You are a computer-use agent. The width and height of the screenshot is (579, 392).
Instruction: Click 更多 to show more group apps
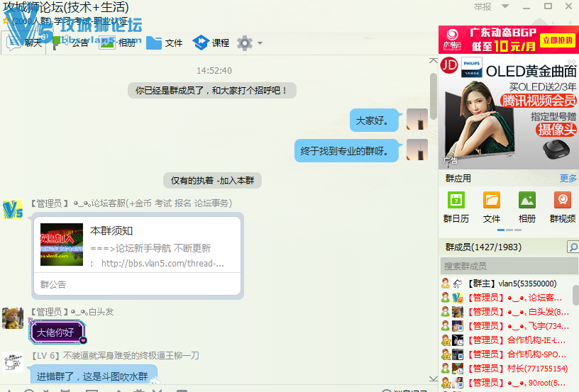tap(568, 179)
